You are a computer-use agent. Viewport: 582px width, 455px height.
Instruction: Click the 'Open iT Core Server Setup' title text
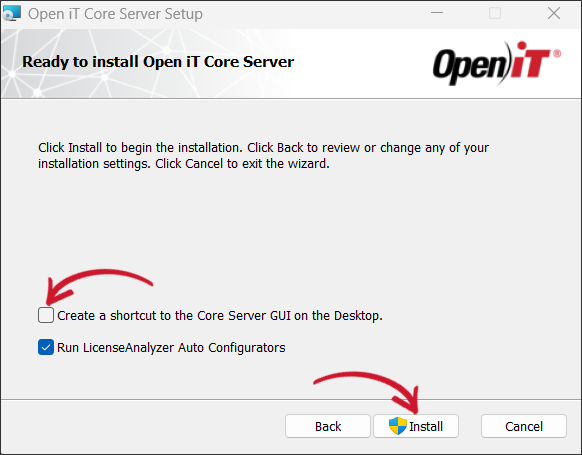pos(115,14)
